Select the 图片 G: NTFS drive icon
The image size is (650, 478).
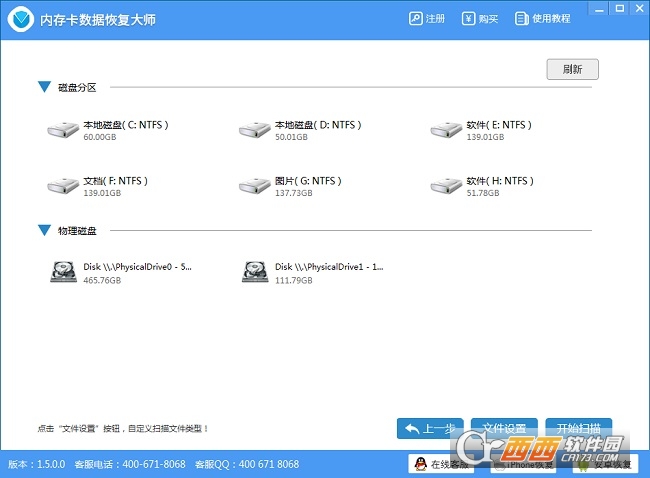tap(255, 186)
